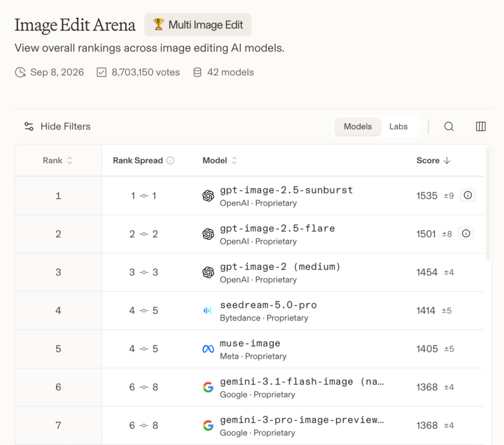Image resolution: width=504 pixels, height=445 pixels.
Task: Open gemini-3-pro-image-preview model link
Action: click(x=302, y=420)
